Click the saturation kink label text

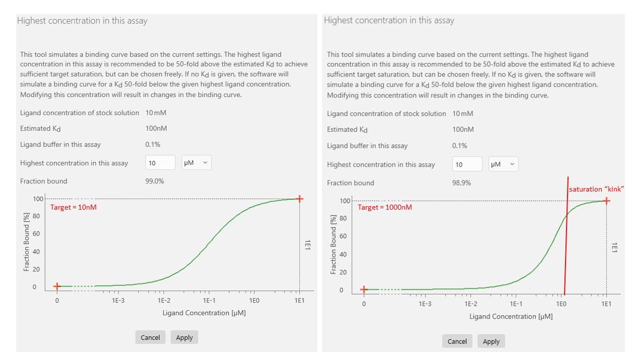click(x=596, y=189)
